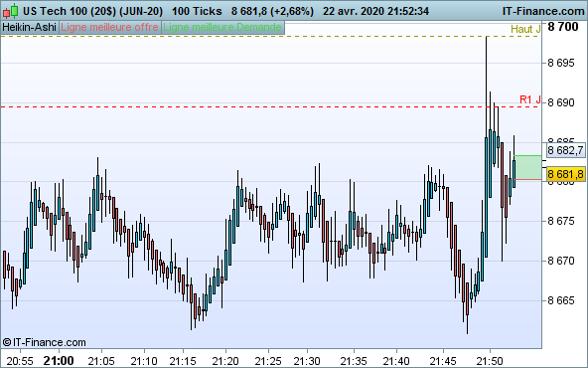Click the 21:30 time axis label
This screenshot has height=368, width=588.
(307, 361)
